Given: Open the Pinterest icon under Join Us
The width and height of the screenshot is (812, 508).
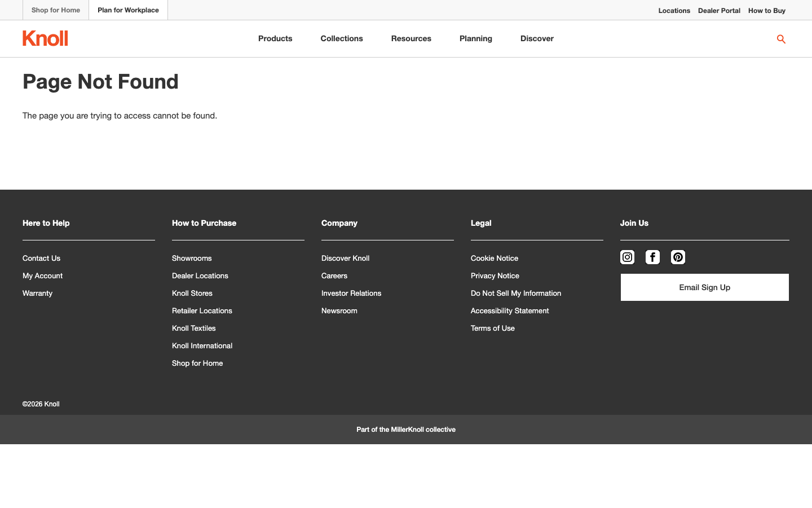Looking at the screenshot, I should click(678, 257).
